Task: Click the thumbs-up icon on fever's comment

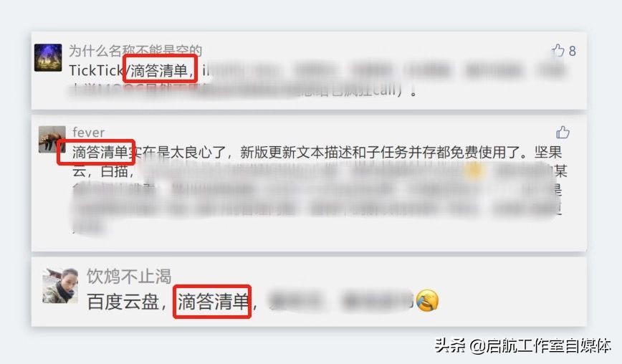Action: point(563,132)
